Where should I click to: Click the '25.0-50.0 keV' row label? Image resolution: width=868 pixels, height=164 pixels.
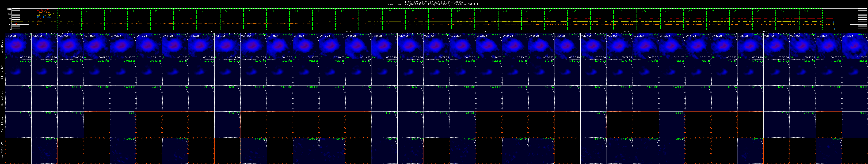click(2, 125)
